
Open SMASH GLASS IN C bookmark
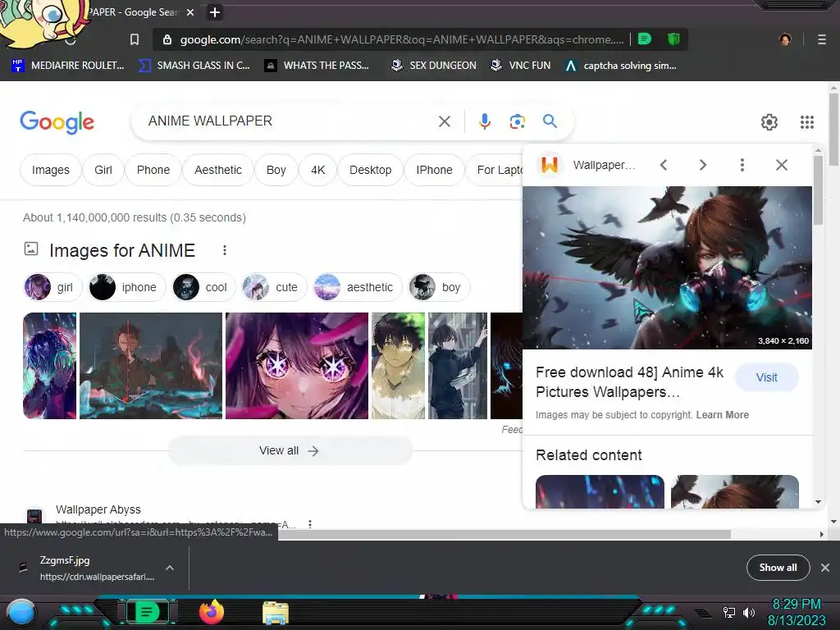pyautogui.click(x=194, y=66)
